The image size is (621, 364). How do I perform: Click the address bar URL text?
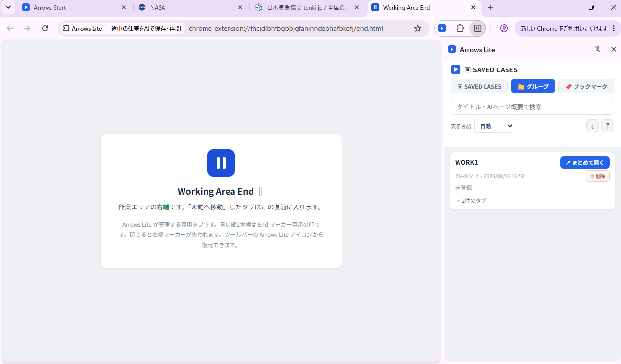coord(286,28)
